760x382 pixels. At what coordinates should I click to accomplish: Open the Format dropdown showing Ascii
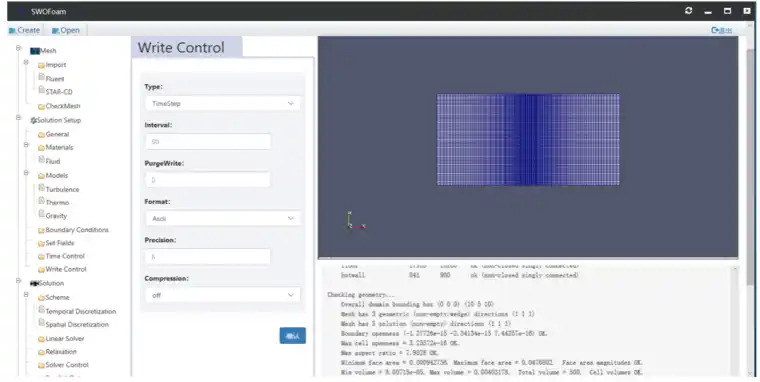(x=222, y=219)
